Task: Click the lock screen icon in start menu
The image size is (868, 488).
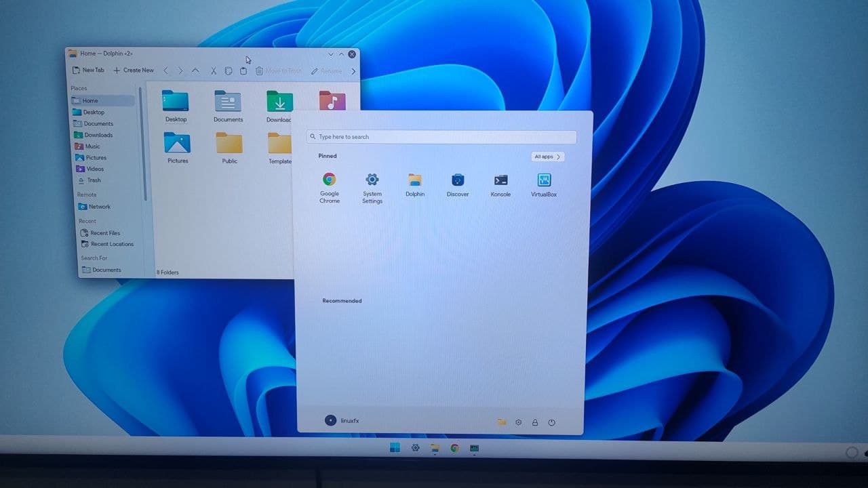Action: point(535,422)
